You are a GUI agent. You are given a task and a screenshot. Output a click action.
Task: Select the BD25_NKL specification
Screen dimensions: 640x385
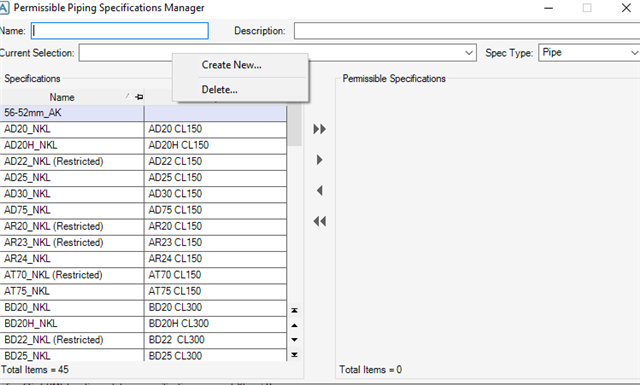71,355
